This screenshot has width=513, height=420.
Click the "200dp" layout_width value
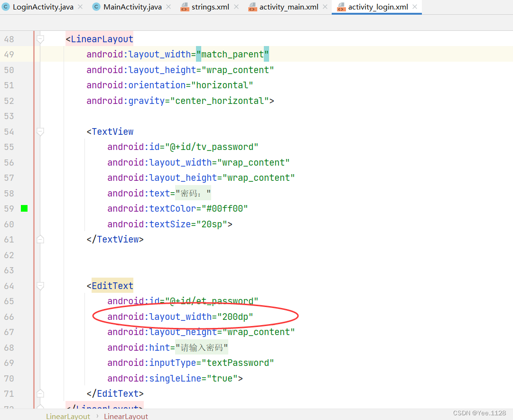pyautogui.click(x=235, y=317)
